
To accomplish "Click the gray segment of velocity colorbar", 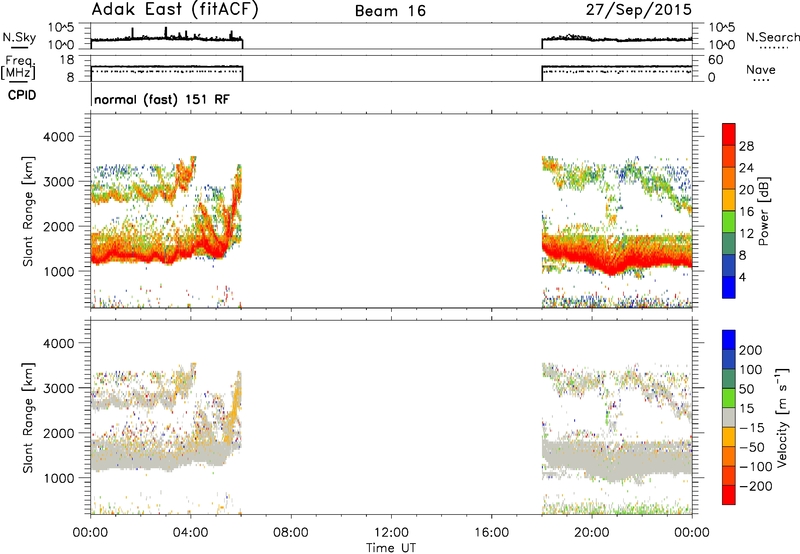I will (x=729, y=418).
